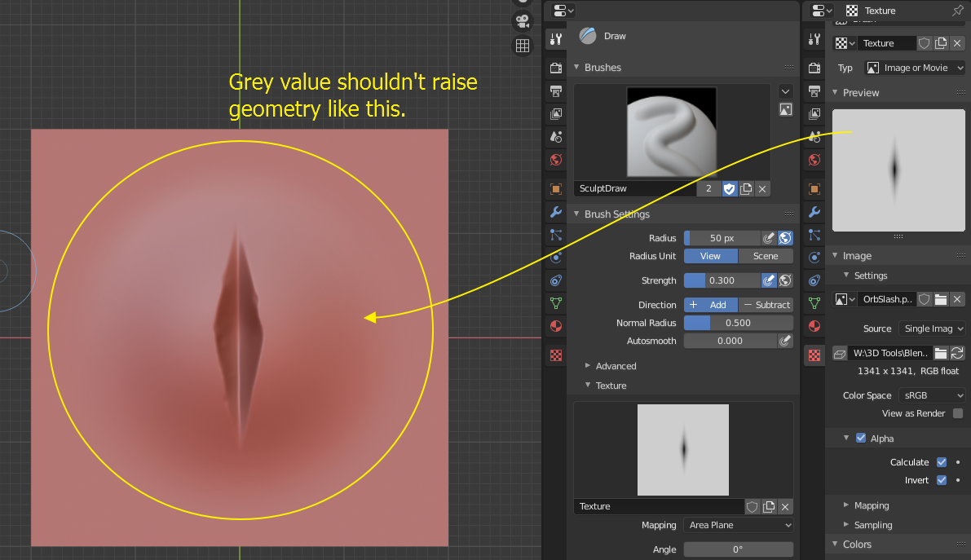Duplicate texture under brush Texture preview
971x560 pixels.
pyautogui.click(x=769, y=507)
